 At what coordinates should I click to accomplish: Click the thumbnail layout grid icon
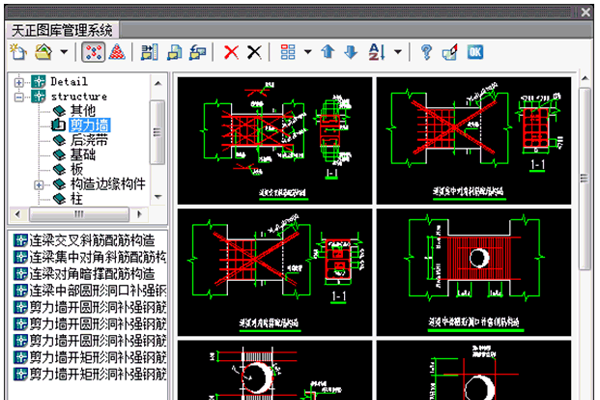click(288, 52)
